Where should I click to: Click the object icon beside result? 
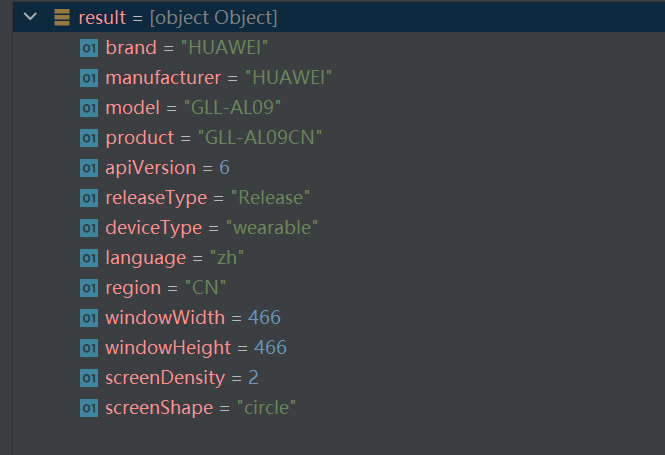coord(62,17)
